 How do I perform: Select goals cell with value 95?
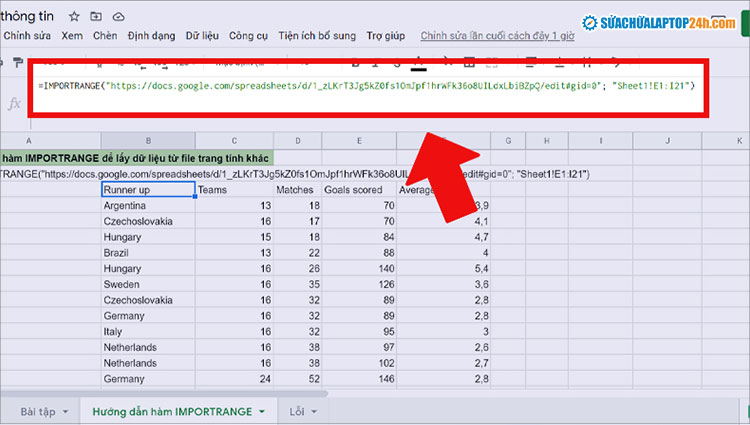point(359,332)
